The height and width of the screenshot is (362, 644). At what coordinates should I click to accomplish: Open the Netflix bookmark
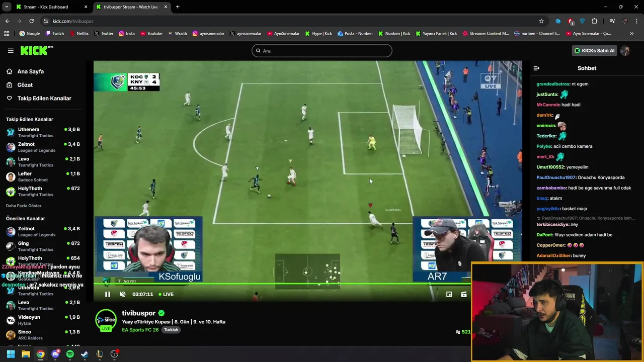coord(78,34)
